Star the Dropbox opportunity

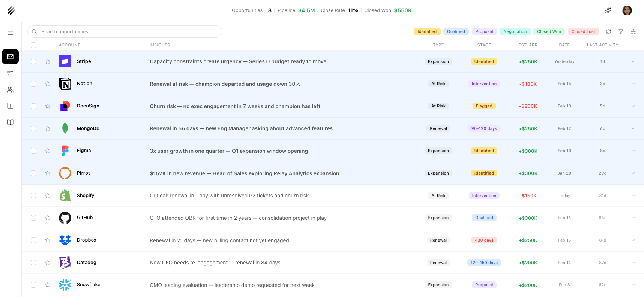click(x=48, y=240)
